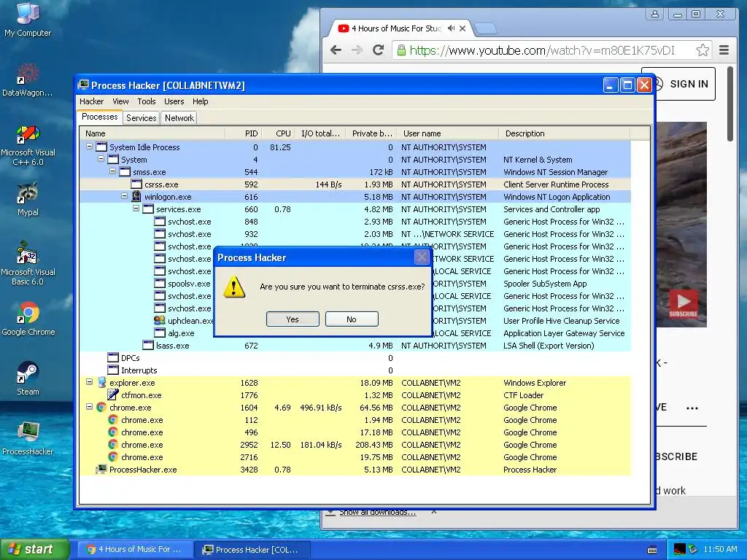
Task: Open the Tools menu
Action: coord(146,101)
